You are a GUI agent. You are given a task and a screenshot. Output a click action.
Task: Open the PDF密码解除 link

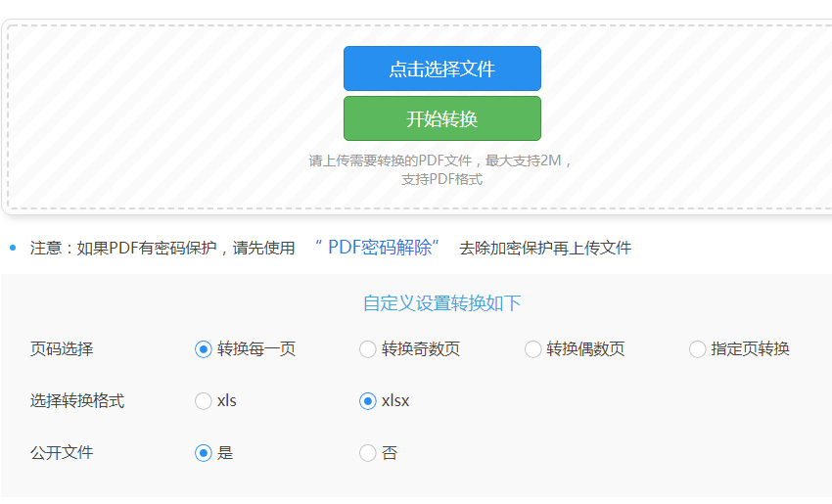377,248
